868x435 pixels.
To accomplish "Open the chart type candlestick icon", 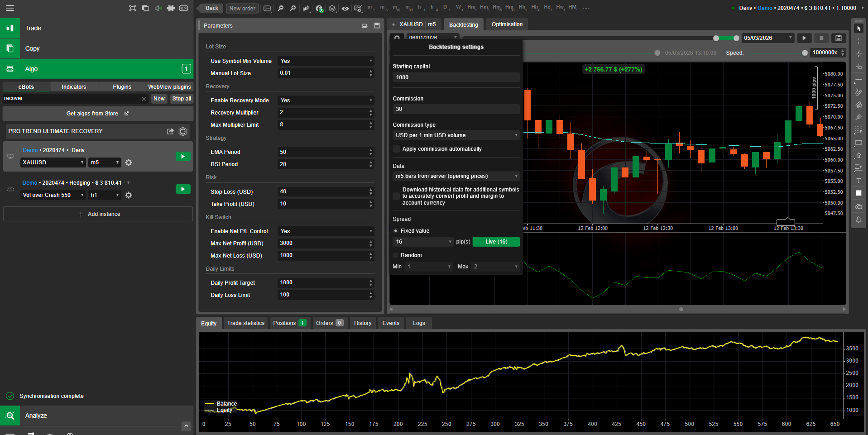I will click(307, 8).
